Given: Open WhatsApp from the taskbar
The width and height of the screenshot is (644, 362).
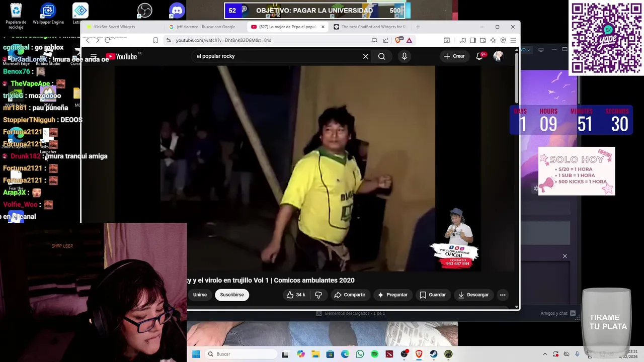Looking at the screenshot, I should (x=360, y=354).
